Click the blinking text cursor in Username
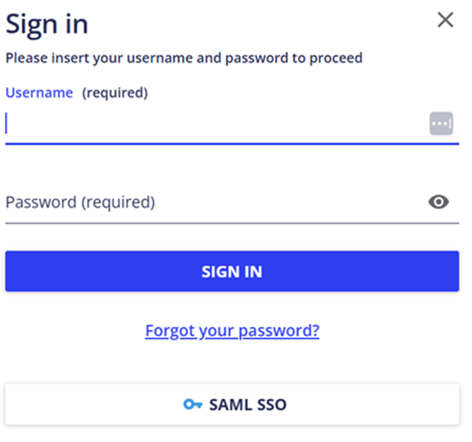 (x=6, y=123)
